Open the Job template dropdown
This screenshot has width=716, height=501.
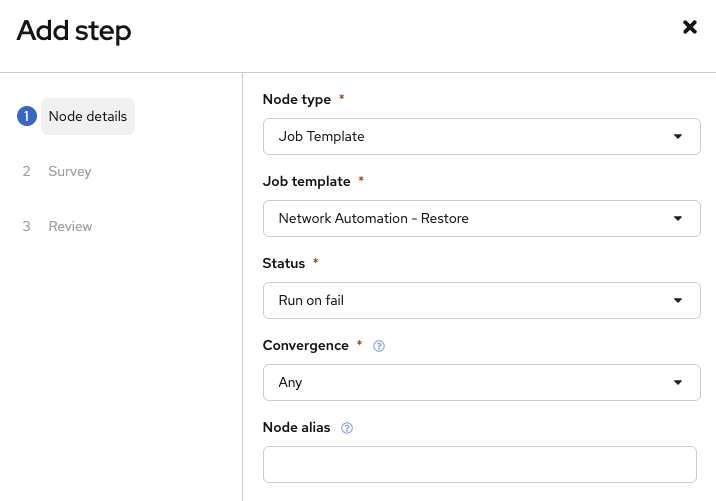click(481, 218)
